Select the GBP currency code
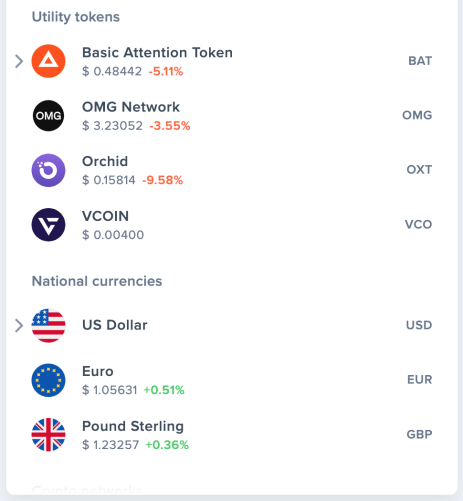The height and width of the screenshot is (501, 463). point(419,434)
